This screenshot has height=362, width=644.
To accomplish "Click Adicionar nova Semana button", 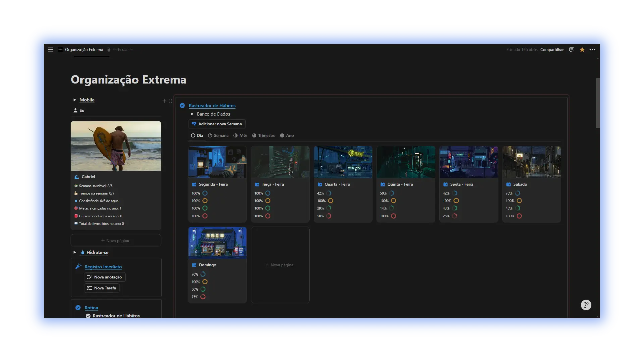I will (217, 124).
